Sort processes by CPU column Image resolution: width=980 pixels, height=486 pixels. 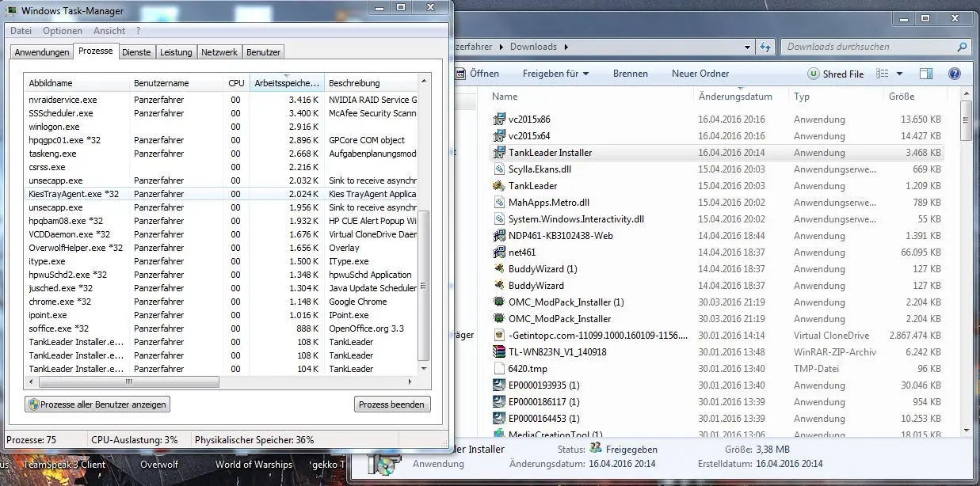click(236, 83)
